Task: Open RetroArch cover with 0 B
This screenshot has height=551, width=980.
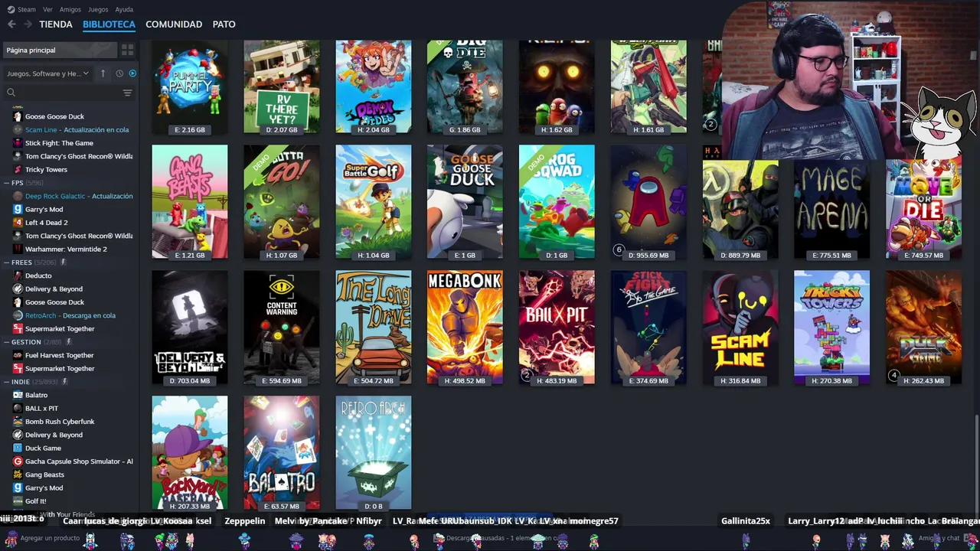Action: click(374, 452)
